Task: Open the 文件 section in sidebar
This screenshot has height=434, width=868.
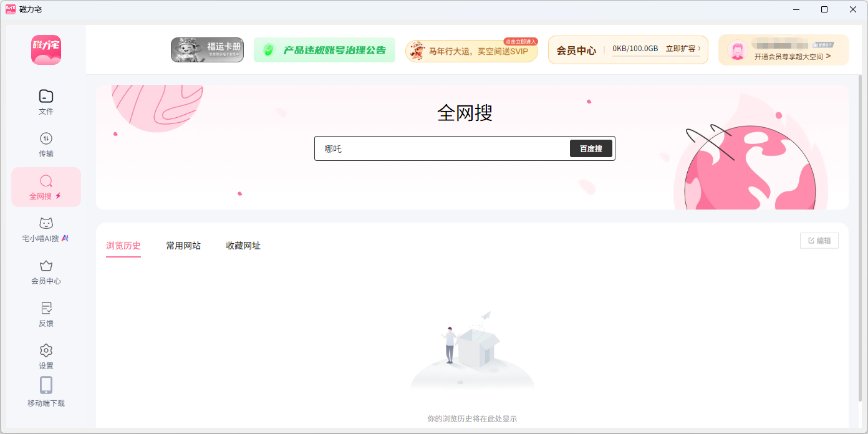Action: click(x=46, y=102)
